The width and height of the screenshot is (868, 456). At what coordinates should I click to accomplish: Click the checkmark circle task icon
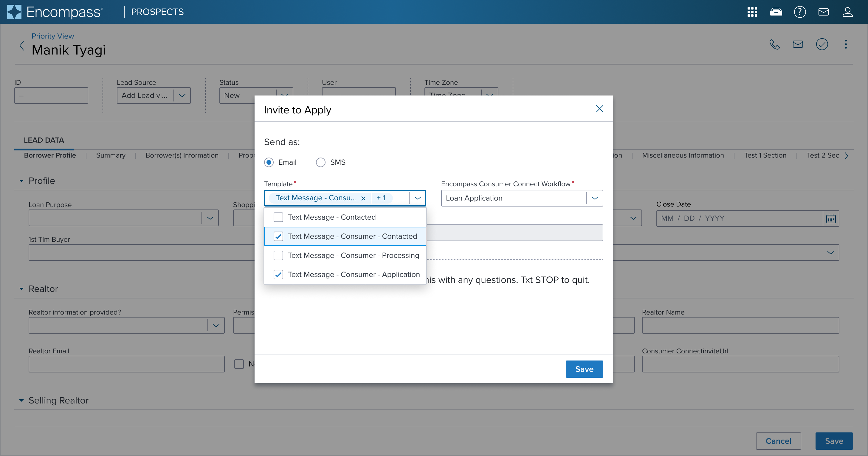click(x=822, y=44)
